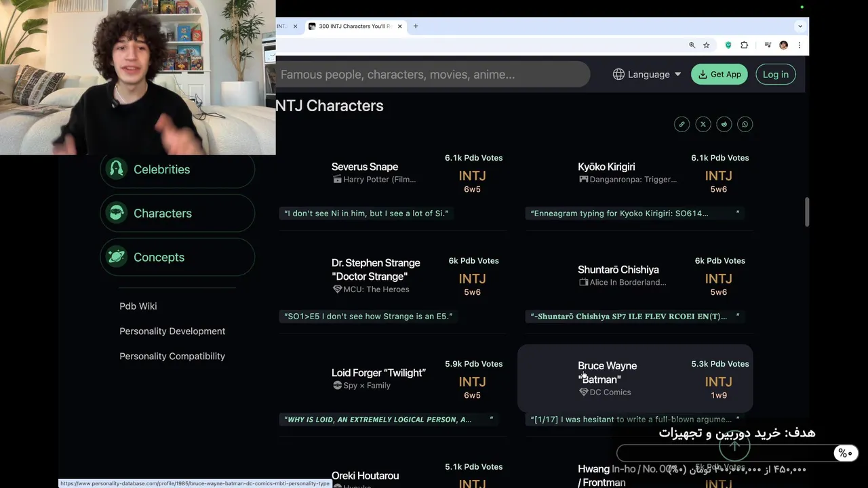Click the page's vertical scrollbar thumb

tap(806, 212)
